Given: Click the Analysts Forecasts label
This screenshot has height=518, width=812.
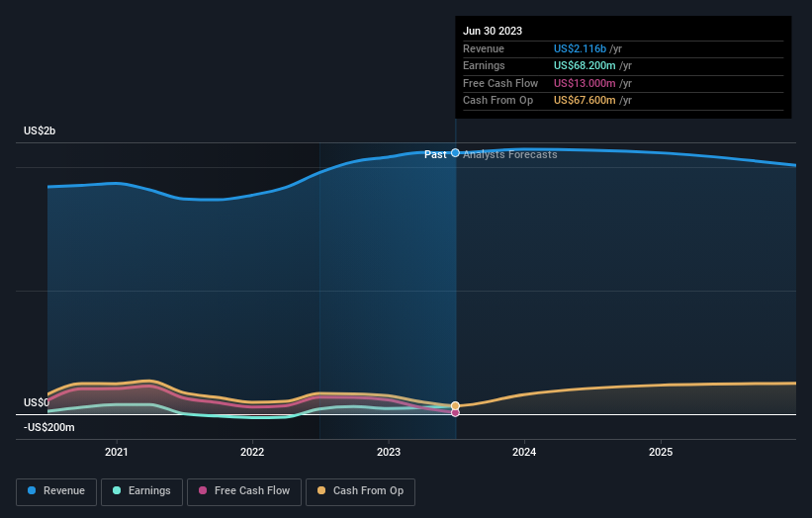Looking at the screenshot, I should click(510, 154).
